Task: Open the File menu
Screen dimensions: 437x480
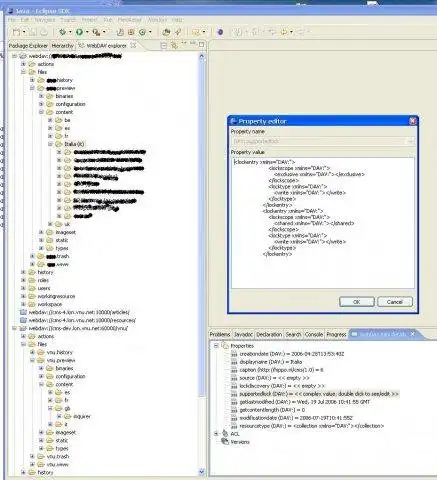Action: coord(12,20)
